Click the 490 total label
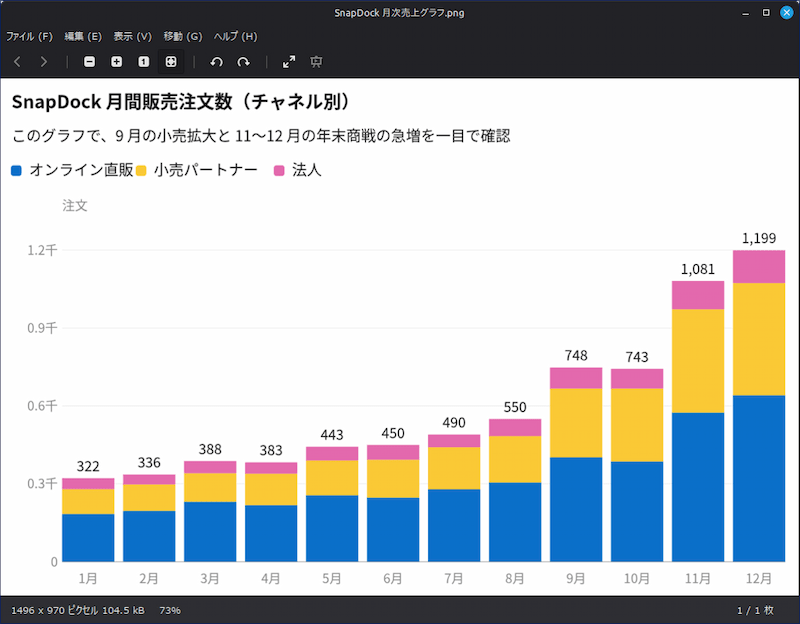 click(454, 422)
